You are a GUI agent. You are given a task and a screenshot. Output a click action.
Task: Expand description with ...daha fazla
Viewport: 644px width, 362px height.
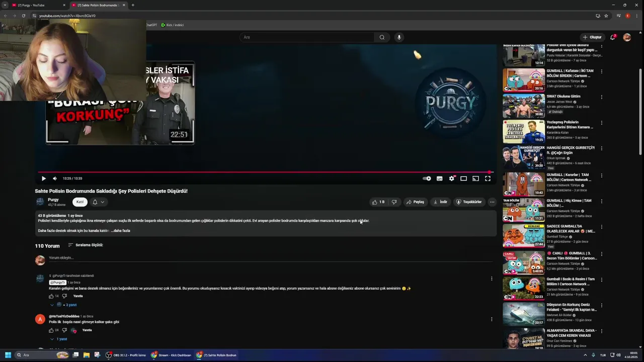[x=121, y=231]
